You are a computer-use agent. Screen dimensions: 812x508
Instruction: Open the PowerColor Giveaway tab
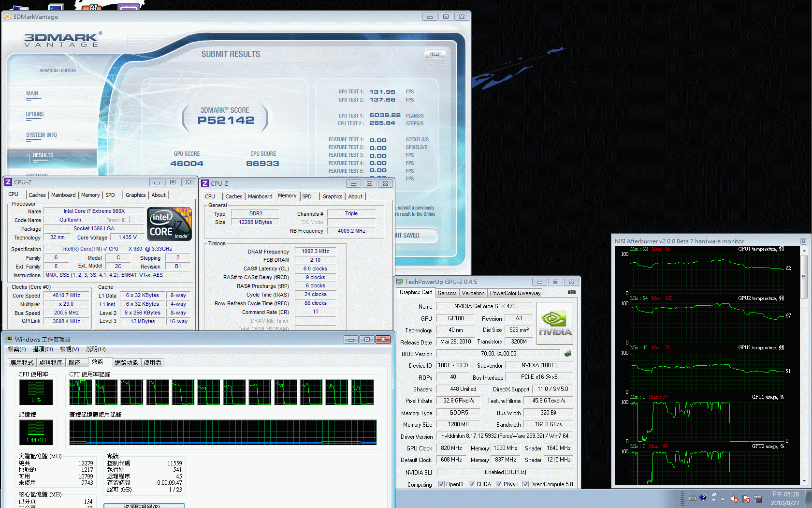pos(515,293)
